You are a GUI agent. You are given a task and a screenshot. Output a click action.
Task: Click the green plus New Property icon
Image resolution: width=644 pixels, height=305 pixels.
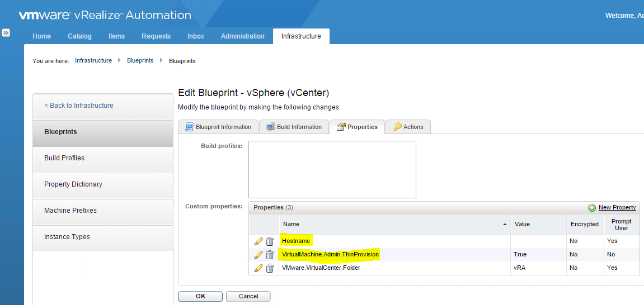592,208
